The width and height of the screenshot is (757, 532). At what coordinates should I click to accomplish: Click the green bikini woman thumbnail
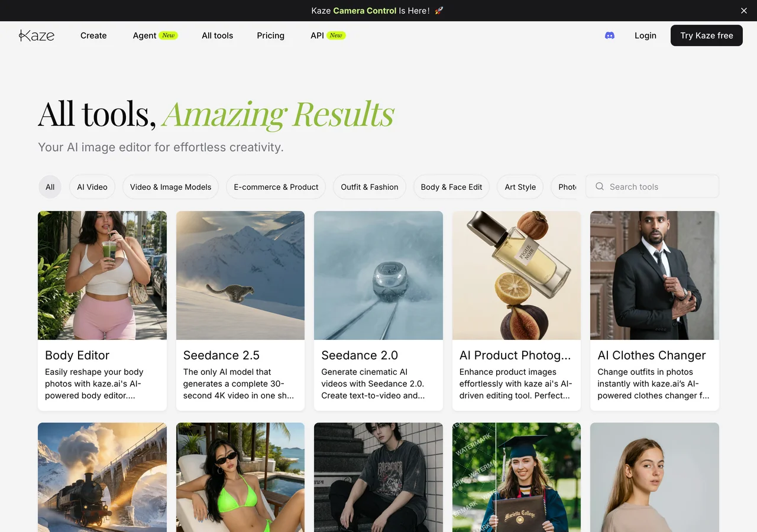pos(241,477)
